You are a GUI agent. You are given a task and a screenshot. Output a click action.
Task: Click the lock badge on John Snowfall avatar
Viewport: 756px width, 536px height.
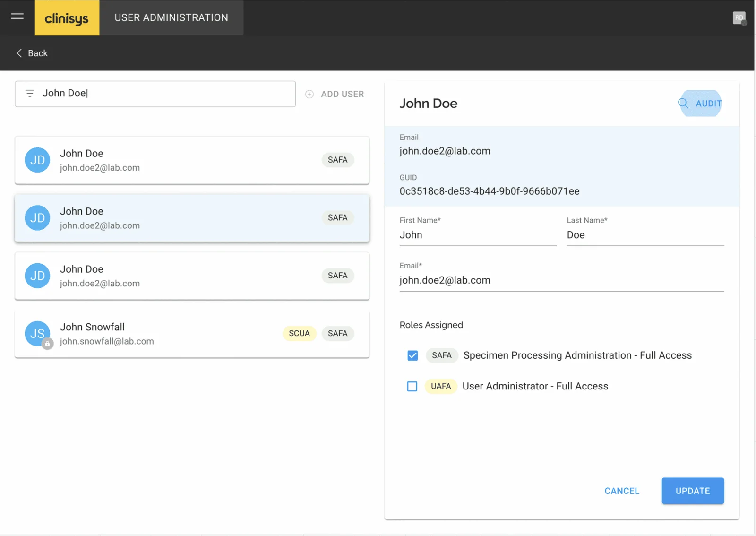[47, 344]
